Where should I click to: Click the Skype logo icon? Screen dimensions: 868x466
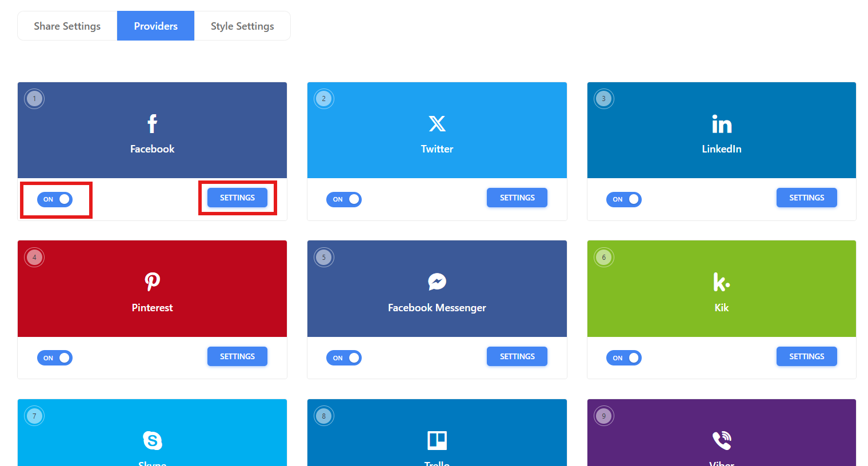click(x=152, y=440)
